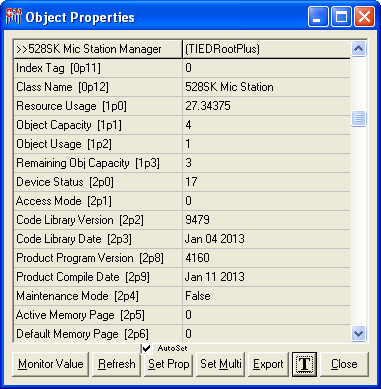Click the Set Multi button
Viewport: 381px width, 389px height.
point(221,364)
